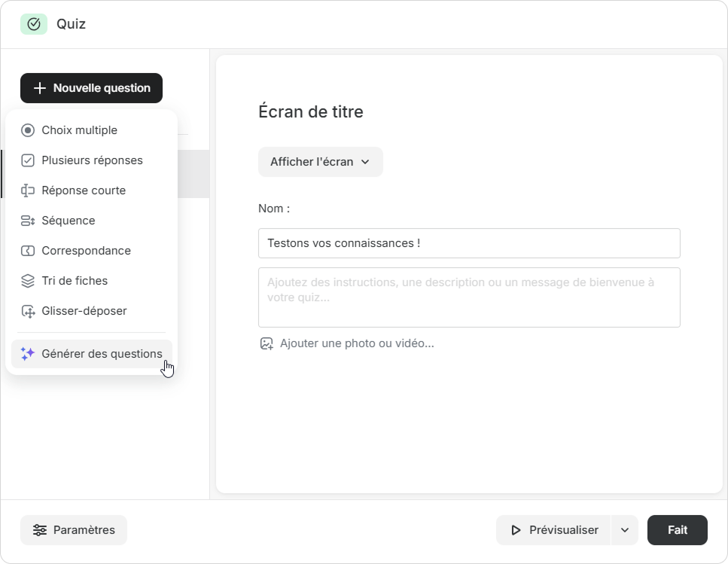Click the Nom field with Testons vos connaissances
This screenshot has width=728, height=564.
point(468,243)
